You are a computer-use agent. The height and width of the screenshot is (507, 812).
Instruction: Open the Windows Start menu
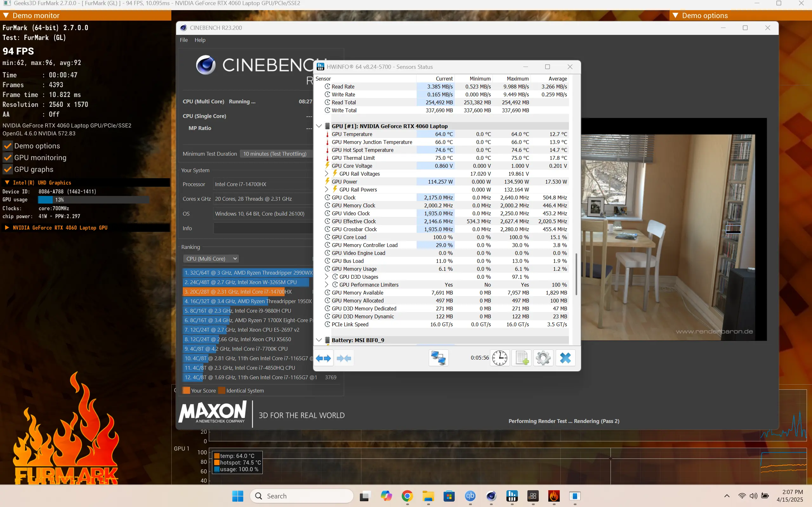[238, 496]
